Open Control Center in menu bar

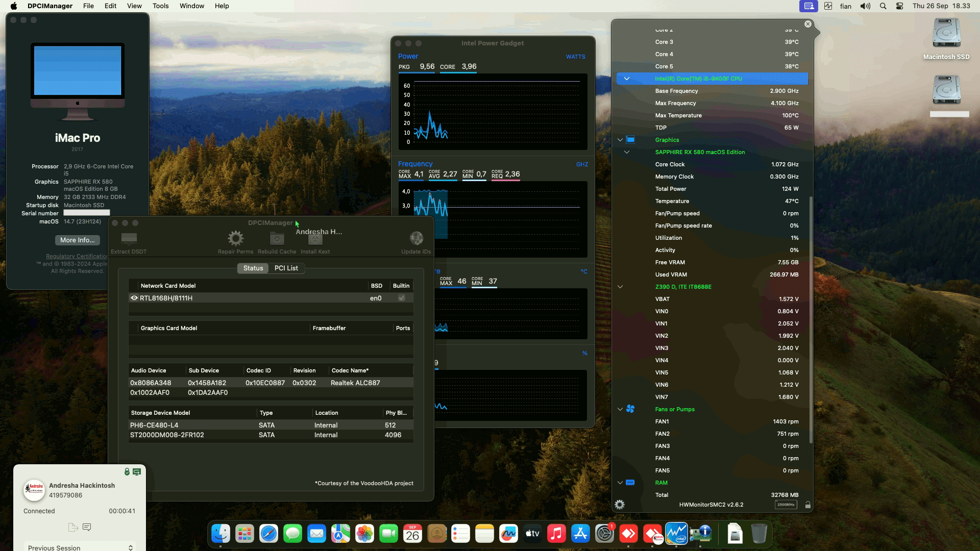[x=900, y=6]
